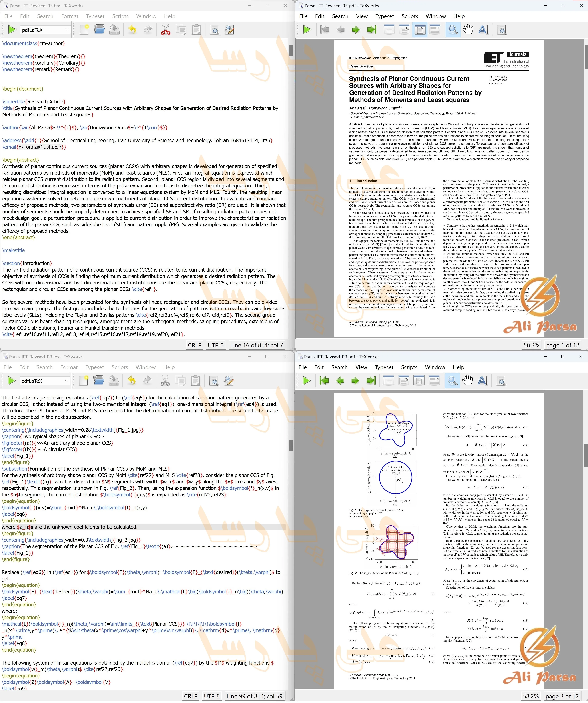Jump to last page in bottom PDF window
This screenshot has height=703, width=588.
coord(371,381)
